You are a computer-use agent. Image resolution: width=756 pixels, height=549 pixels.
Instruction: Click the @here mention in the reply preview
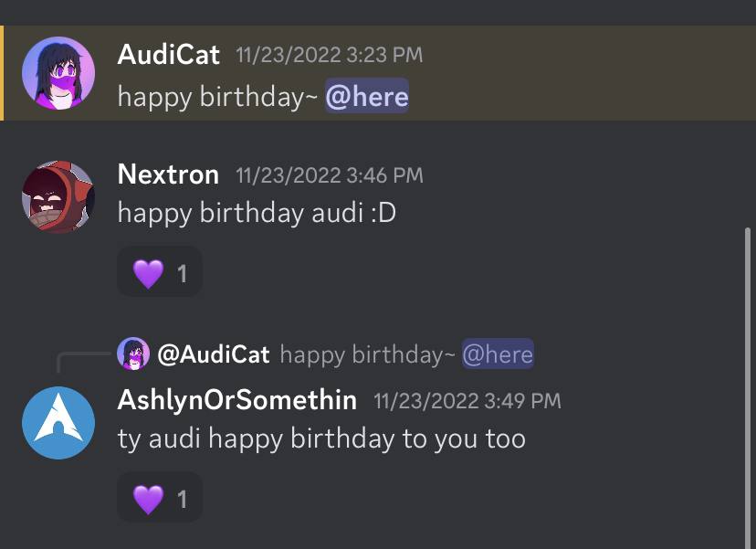coord(498,354)
